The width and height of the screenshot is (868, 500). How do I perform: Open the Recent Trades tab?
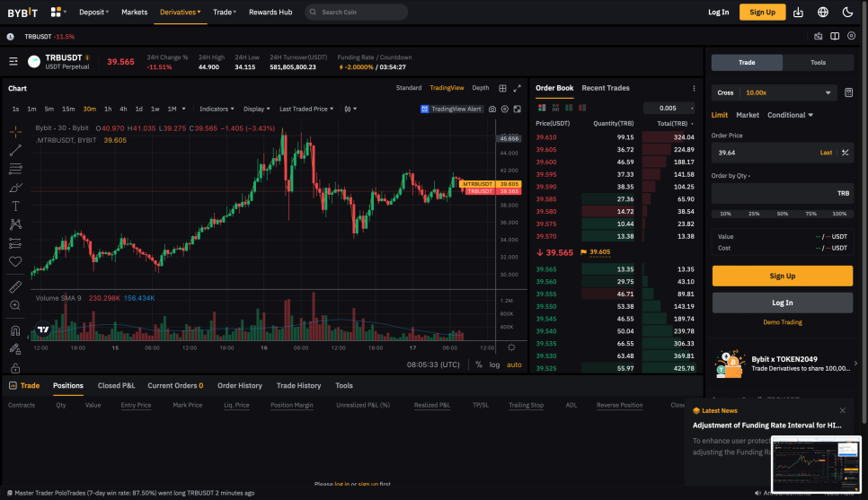tap(606, 88)
